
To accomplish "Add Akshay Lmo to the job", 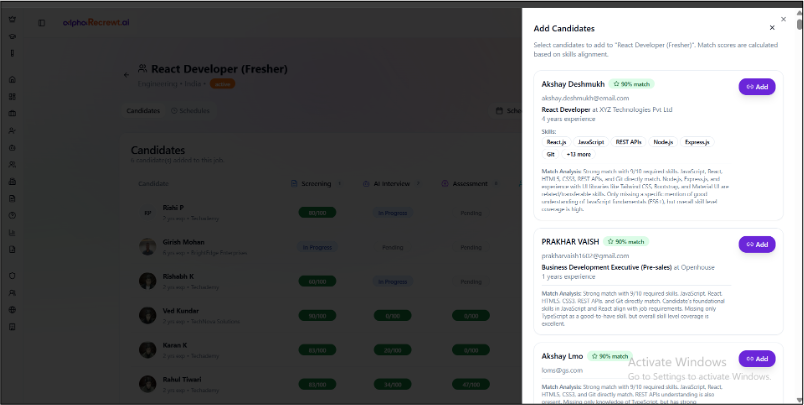I will [757, 359].
